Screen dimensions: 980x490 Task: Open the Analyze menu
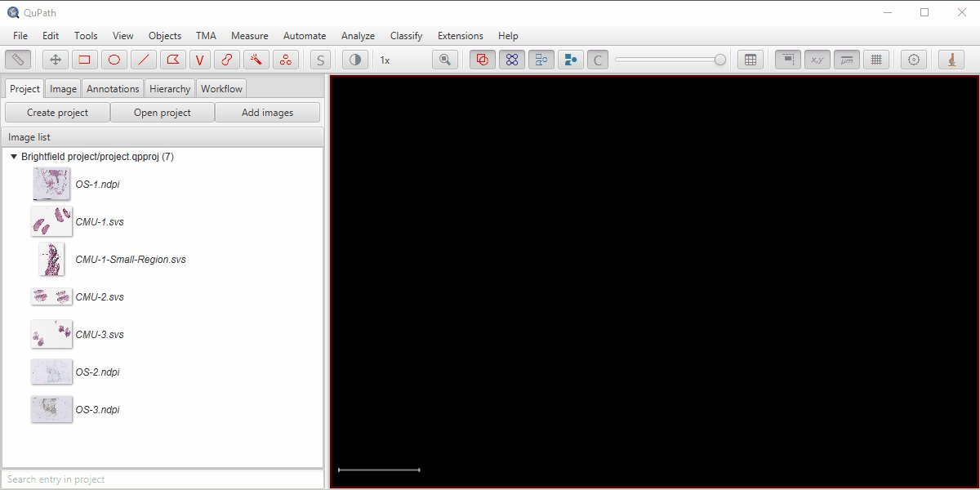point(359,36)
